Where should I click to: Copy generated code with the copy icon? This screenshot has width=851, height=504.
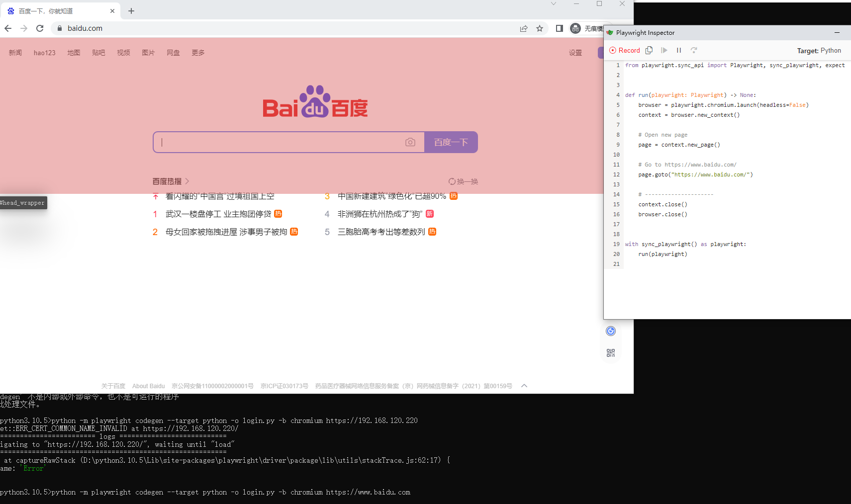[x=649, y=50]
